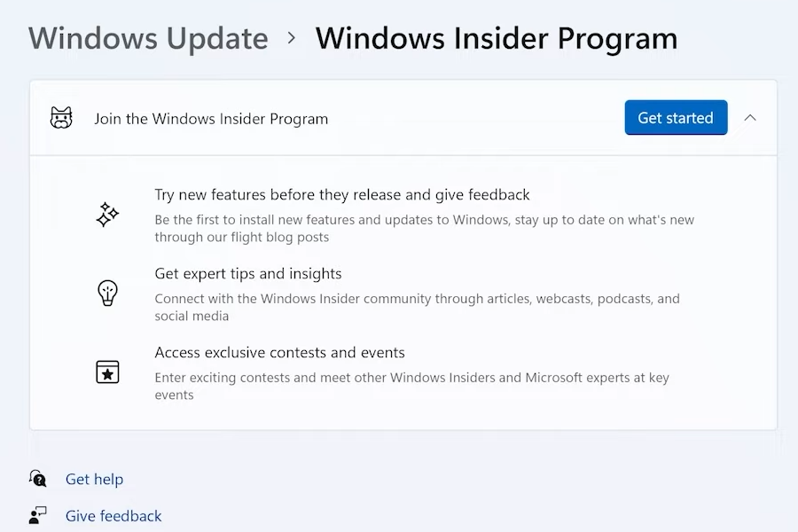Click the 'Access exclusive contests and events' heading
This screenshot has width=798, height=532.
click(280, 352)
